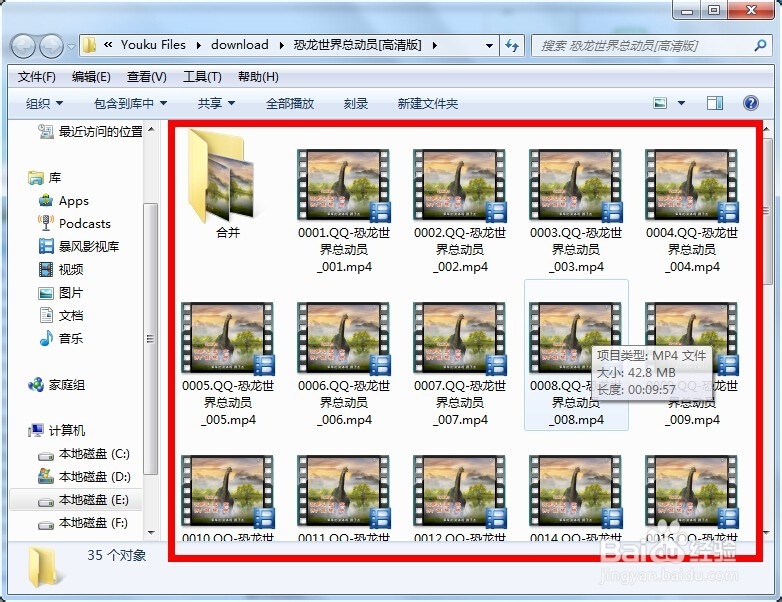Open the 编辑(E) menu
Screen dimensions: 782x602
coord(91,77)
